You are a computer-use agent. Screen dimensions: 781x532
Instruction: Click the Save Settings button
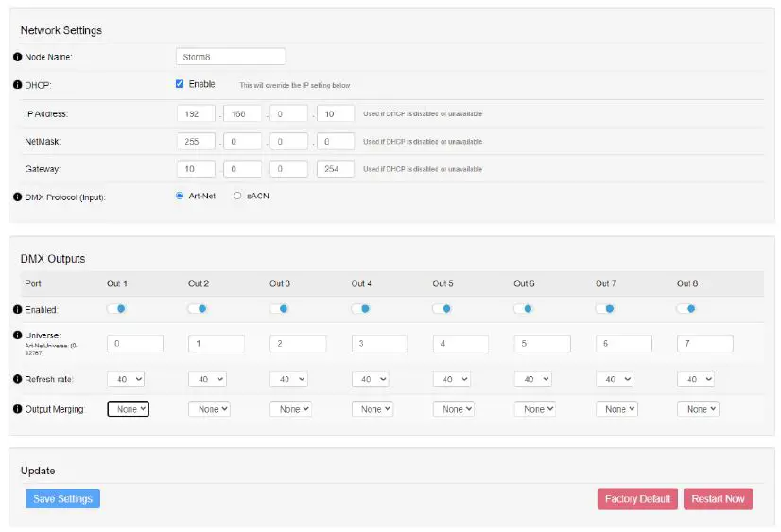tap(62, 499)
